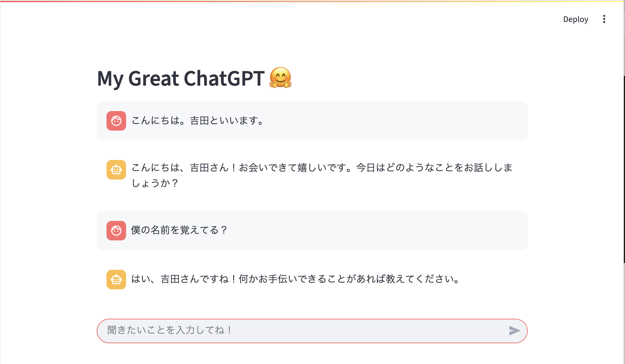Click second line しょうか？ of assistant reply
625x364 pixels.
pos(155,183)
